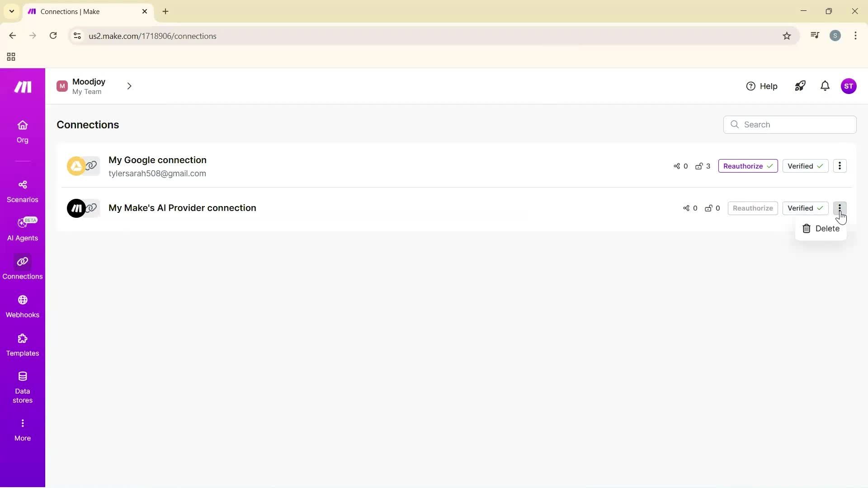Reauthorize the My Google connection
Viewport: 868px width, 488px height.
[x=748, y=166]
